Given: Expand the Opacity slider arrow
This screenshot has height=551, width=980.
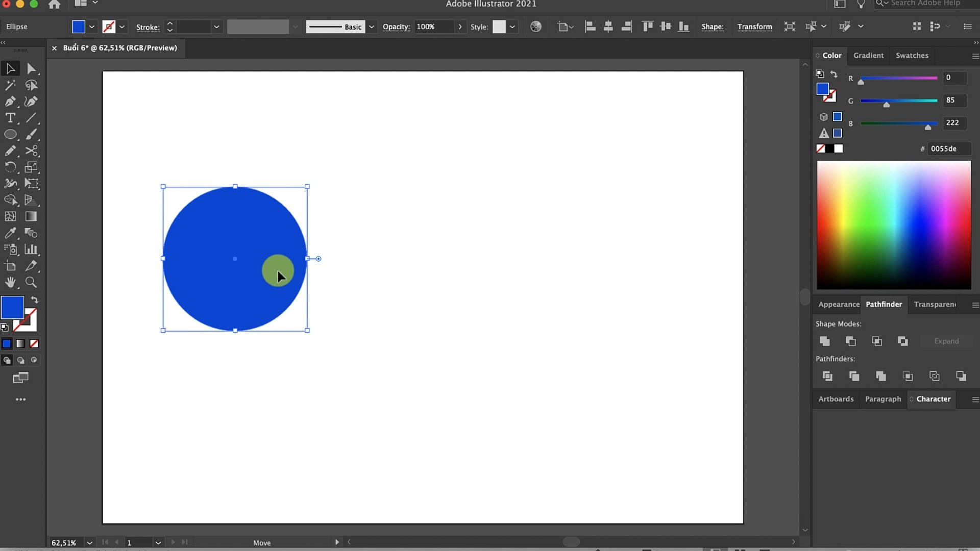Looking at the screenshot, I should coord(460,27).
